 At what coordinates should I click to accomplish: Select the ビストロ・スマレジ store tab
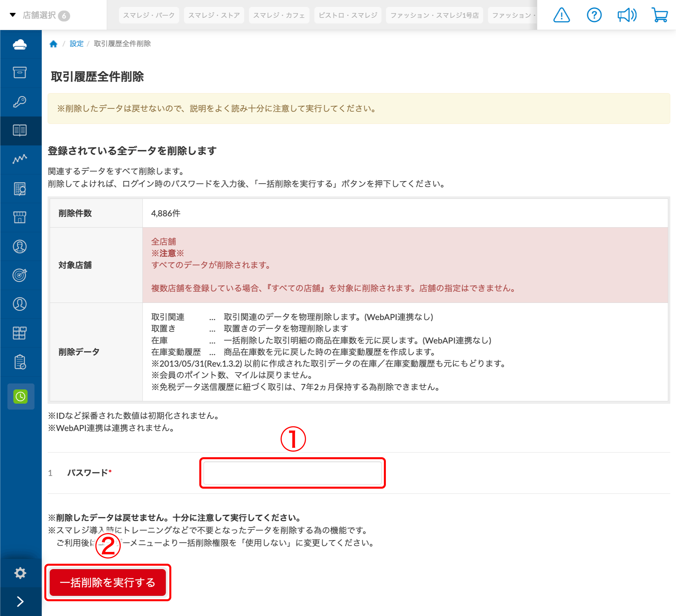click(348, 15)
